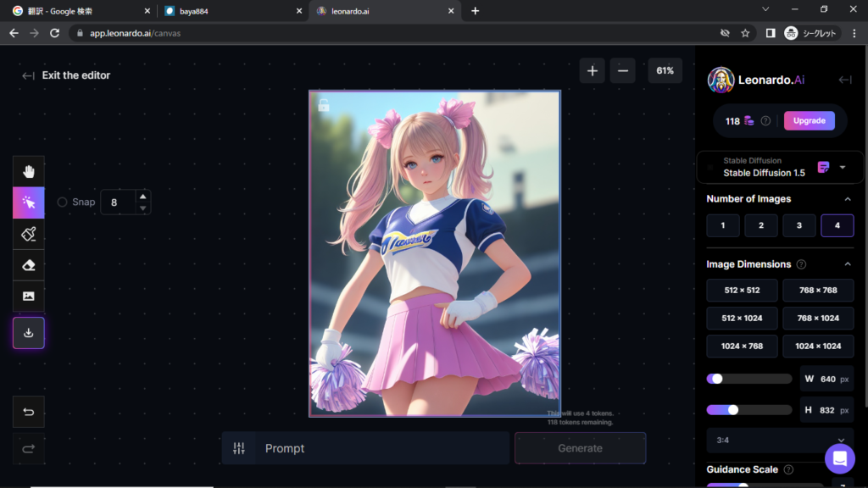Image resolution: width=868 pixels, height=488 pixels.
Task: Click the Download artwork icon
Action: point(29,333)
